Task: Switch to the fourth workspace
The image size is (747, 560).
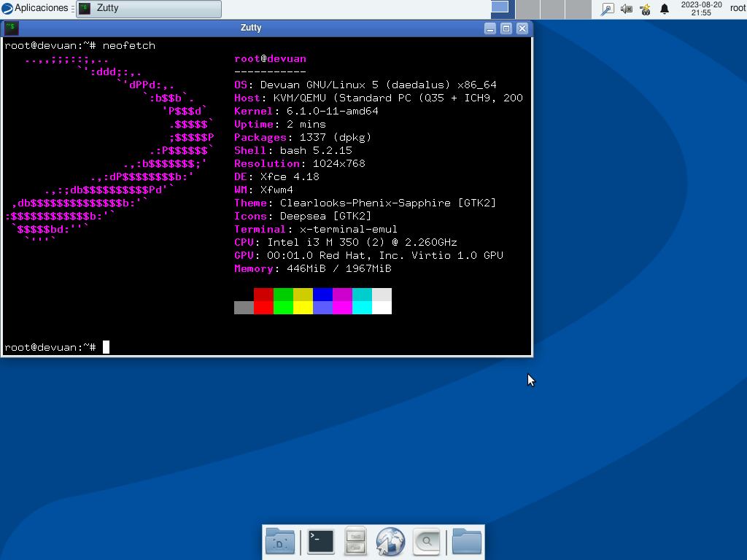Action: [578, 9]
